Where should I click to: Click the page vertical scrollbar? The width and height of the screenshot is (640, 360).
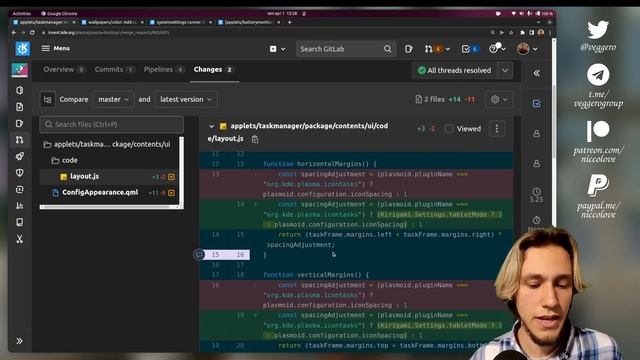point(554,122)
